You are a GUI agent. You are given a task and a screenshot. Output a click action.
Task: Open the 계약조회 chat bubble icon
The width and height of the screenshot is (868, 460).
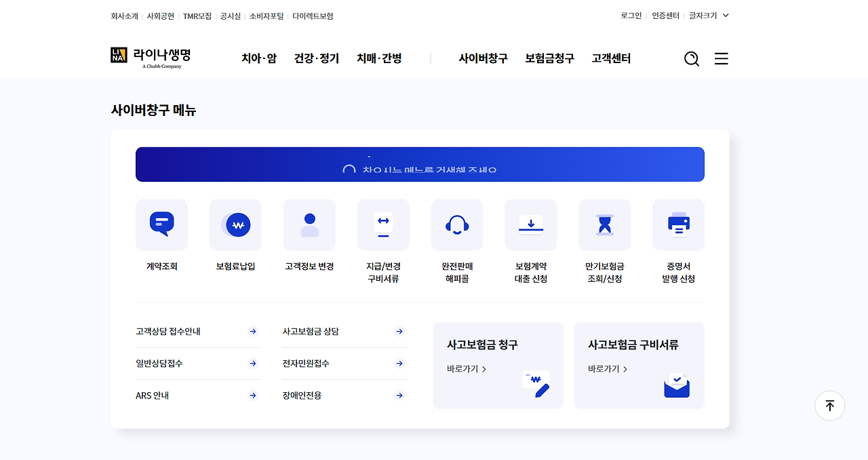click(x=161, y=225)
